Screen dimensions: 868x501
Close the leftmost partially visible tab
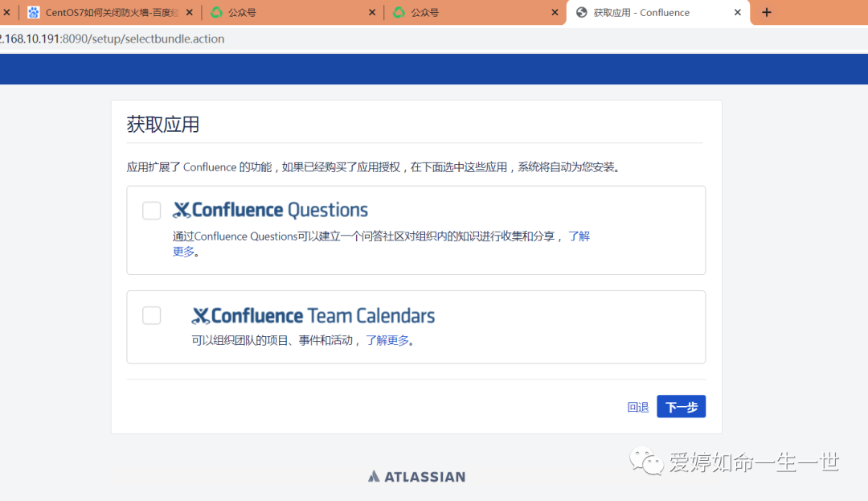coord(6,12)
